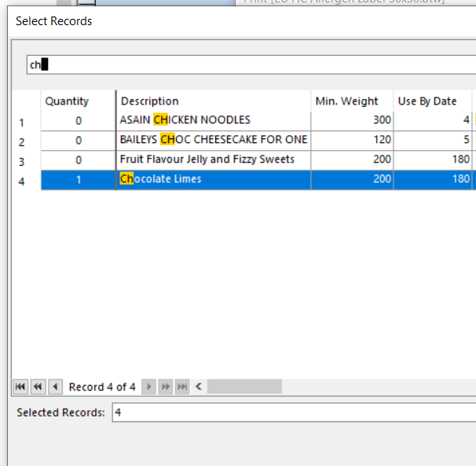Click Min. Weight 120 for BAILEYS CHOC CHEESECAKE
The image size is (476, 466).
[x=352, y=140]
